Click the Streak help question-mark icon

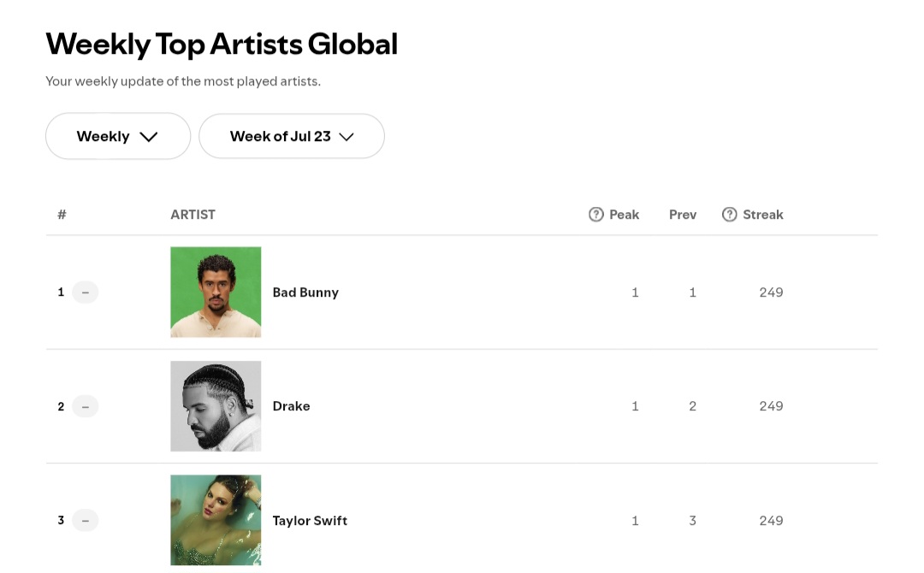[729, 215]
